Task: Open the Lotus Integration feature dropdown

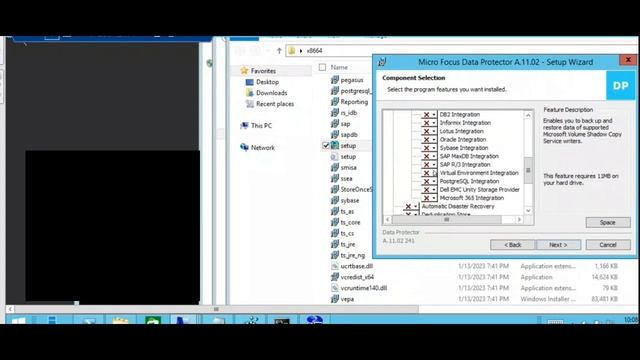Action: click(x=433, y=131)
